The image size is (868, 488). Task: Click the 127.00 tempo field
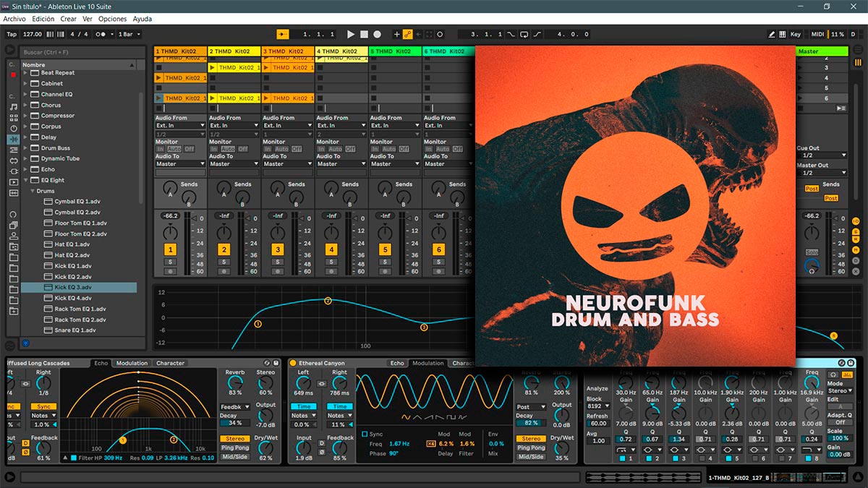click(x=33, y=34)
